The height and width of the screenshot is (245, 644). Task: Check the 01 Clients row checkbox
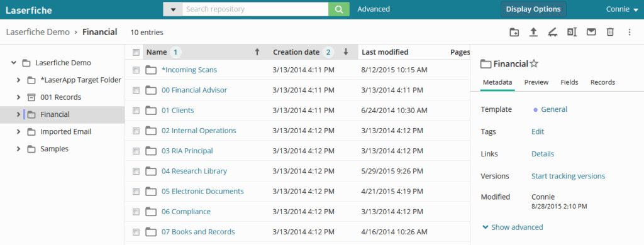136,111
